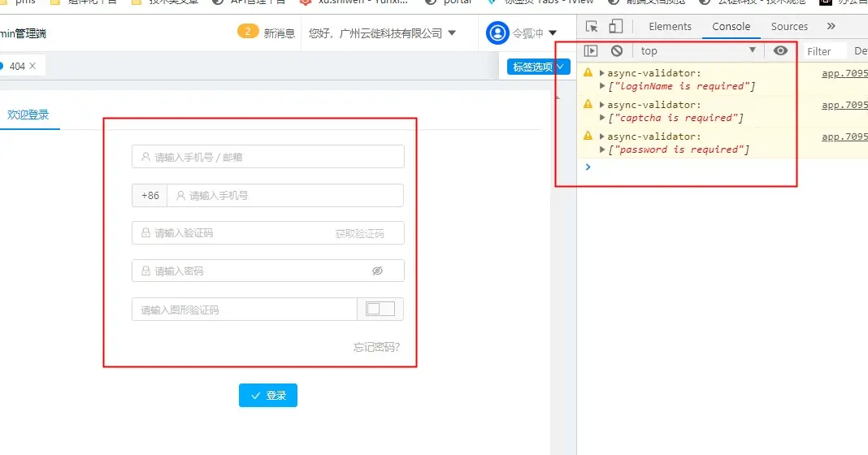Click the 登录 button
The image size is (868, 455).
268,395
